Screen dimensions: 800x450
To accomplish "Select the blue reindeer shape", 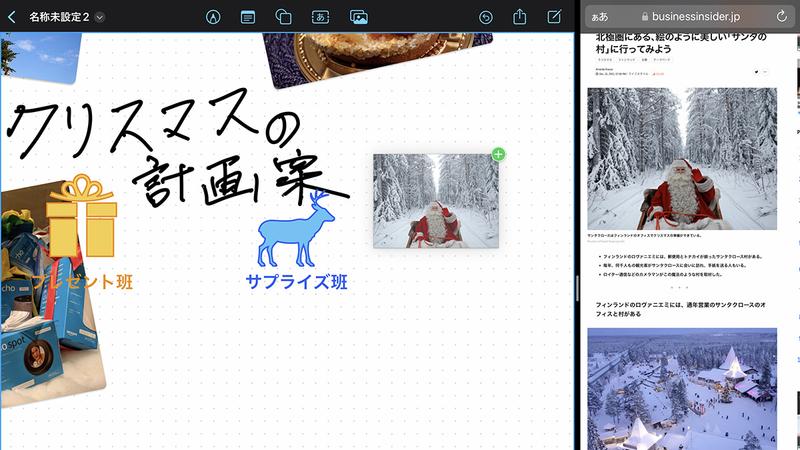I will [x=296, y=230].
